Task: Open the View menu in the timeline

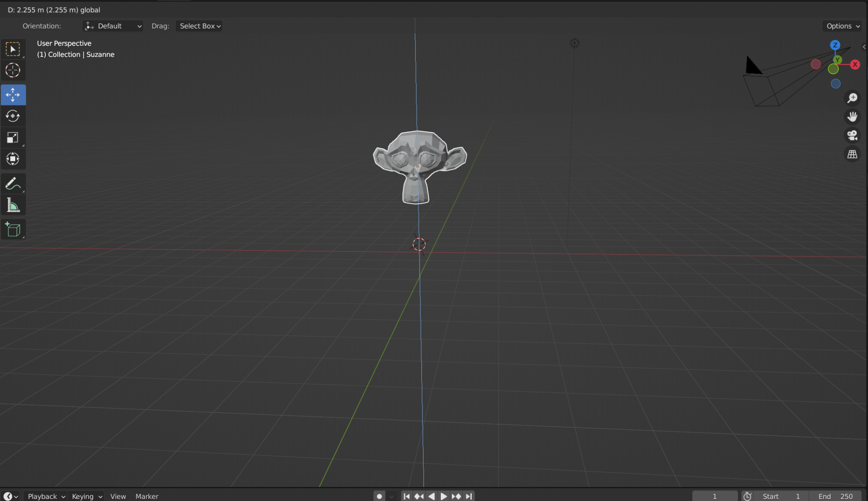Action: pos(118,496)
